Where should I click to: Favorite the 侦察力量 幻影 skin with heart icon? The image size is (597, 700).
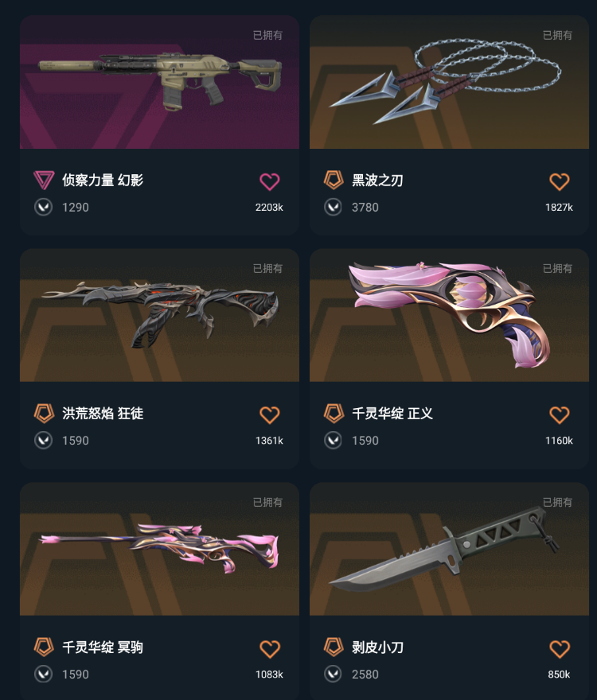click(x=270, y=181)
